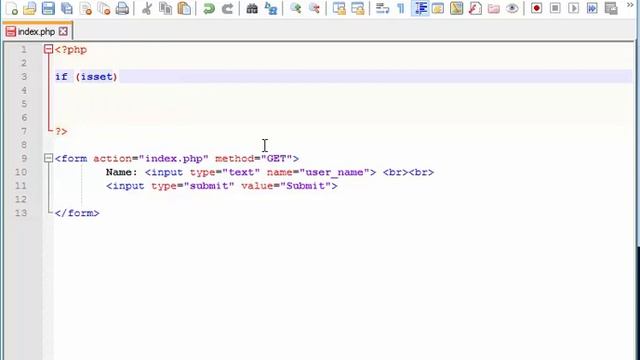The image size is (640, 360).
Task: Toggle show all characters pilcrow icon
Action: pyautogui.click(x=401, y=8)
